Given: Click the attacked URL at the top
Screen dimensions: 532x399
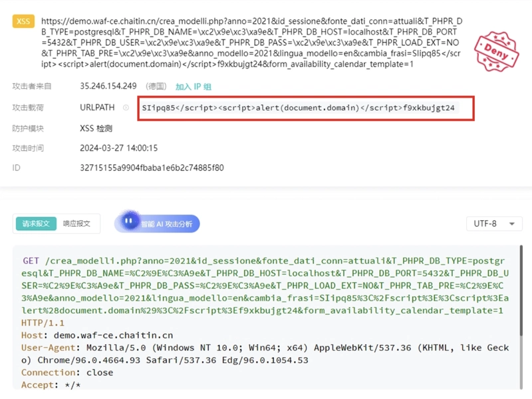Looking at the screenshot, I should click(x=252, y=43).
